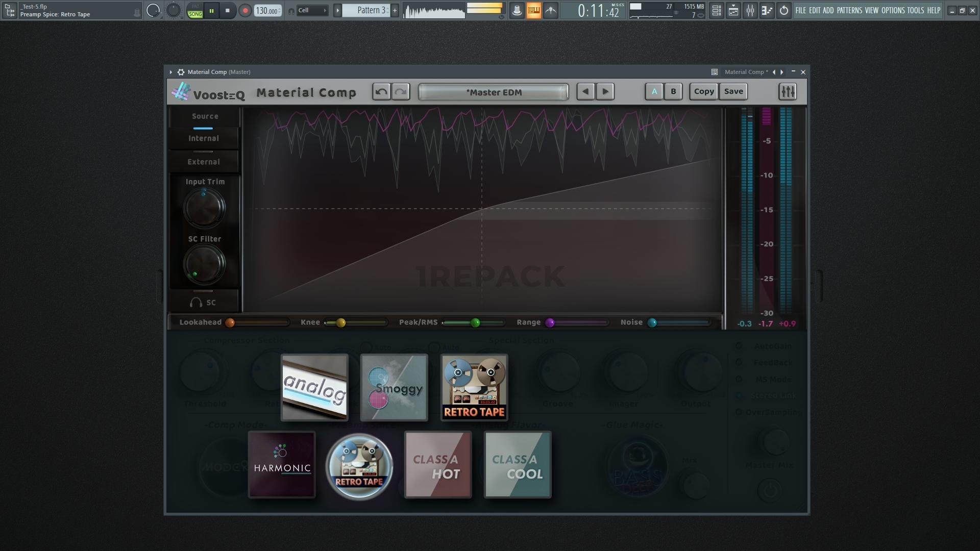The height and width of the screenshot is (551, 980).
Task: Select the External source tab
Action: pos(204,162)
